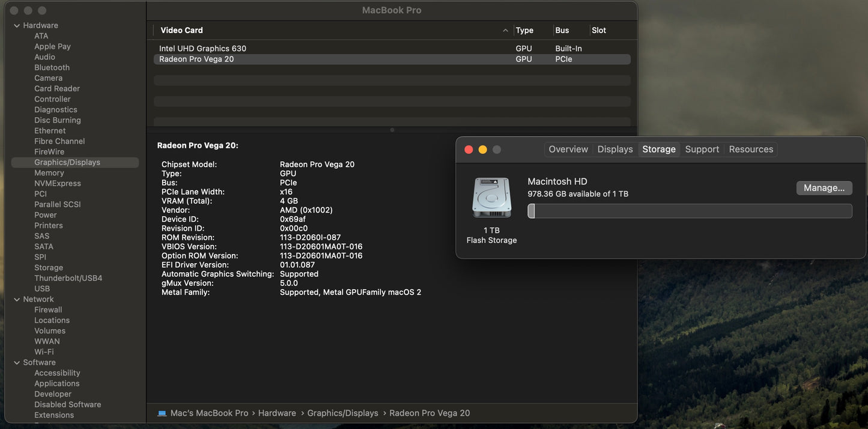Select Memory in the Hardware list
The image size is (868, 429).
coord(49,173)
